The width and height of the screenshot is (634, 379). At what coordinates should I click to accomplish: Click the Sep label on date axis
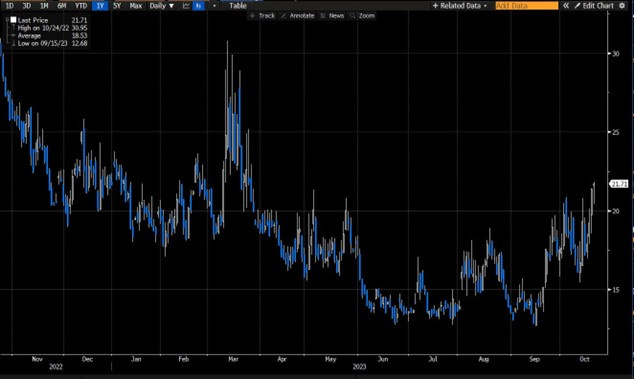tap(534, 359)
